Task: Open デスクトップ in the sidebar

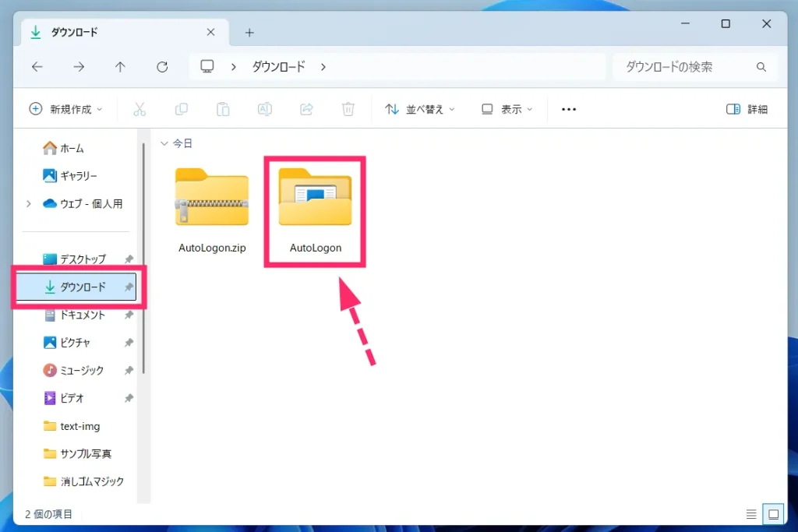Action: [76, 259]
